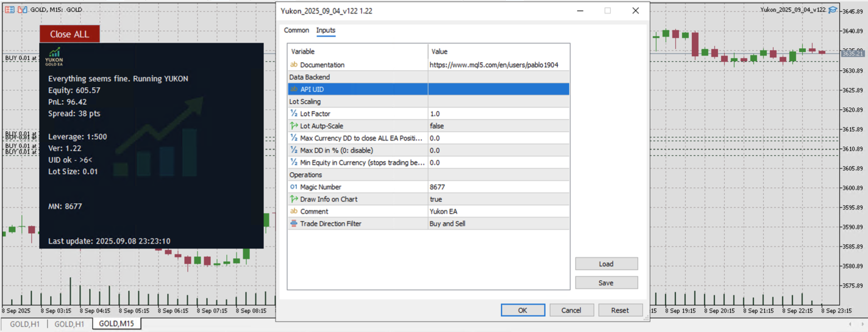Toggle the Lot Autp-Scale value false
868x332 pixels.
[499, 126]
